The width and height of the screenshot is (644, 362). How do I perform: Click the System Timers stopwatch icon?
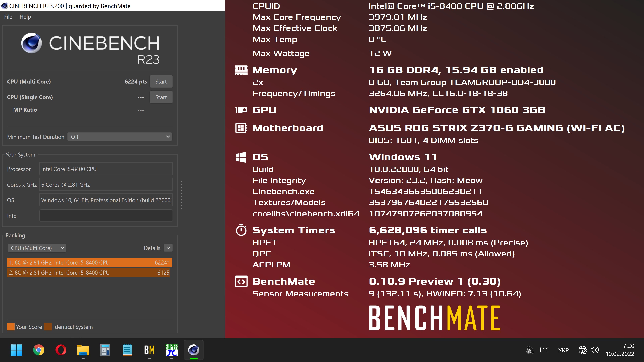[241, 230]
